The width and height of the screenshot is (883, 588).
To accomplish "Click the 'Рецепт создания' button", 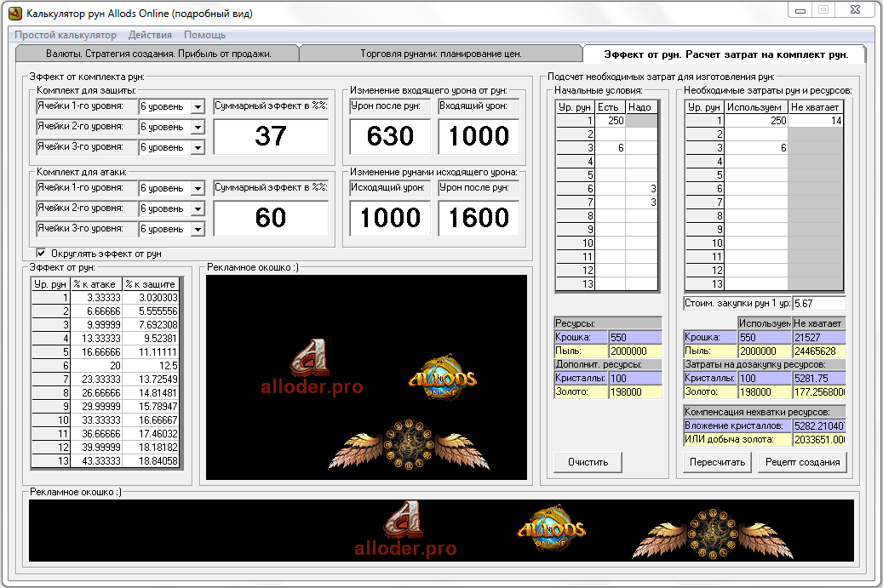I will [x=802, y=462].
